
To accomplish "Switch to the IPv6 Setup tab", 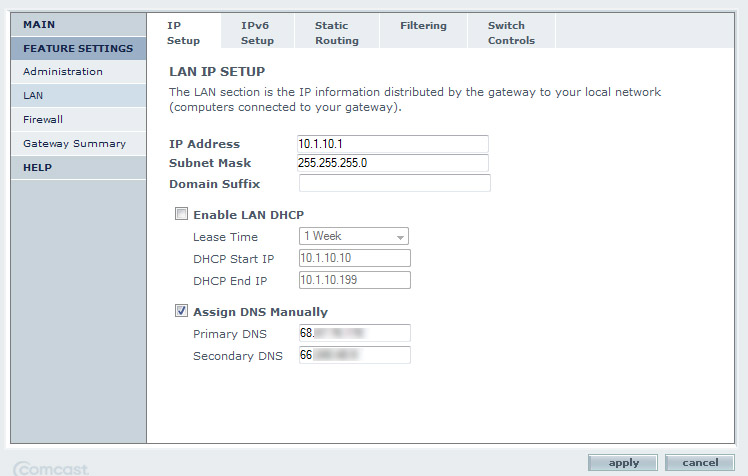I will 258,32.
